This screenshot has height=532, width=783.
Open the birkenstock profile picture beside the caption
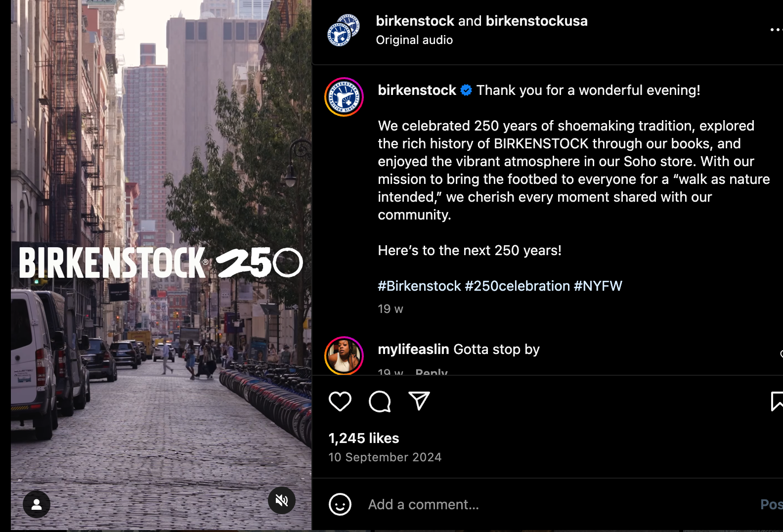tap(344, 97)
